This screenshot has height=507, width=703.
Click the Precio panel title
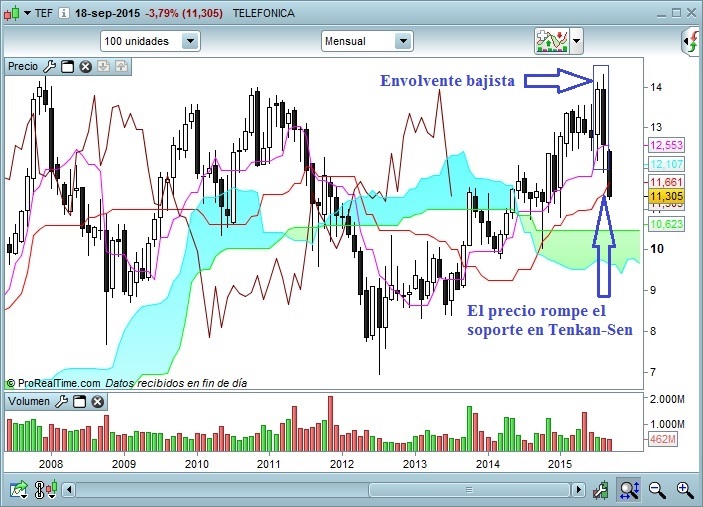coord(23,66)
